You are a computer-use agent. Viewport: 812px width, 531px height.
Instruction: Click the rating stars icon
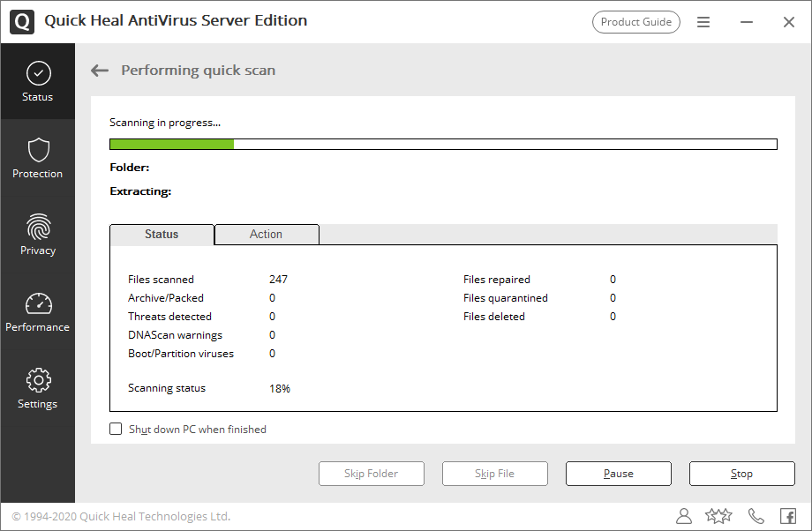(x=718, y=515)
